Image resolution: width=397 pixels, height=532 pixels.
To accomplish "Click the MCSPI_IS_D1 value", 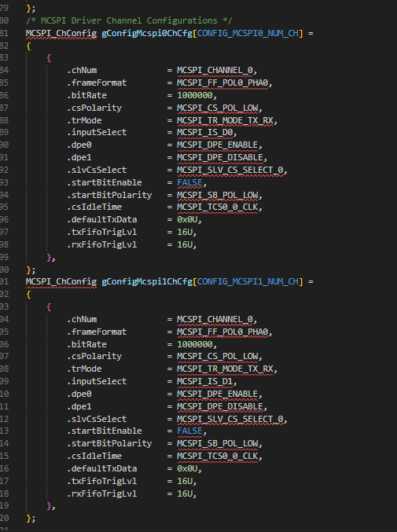I will coord(205,381).
